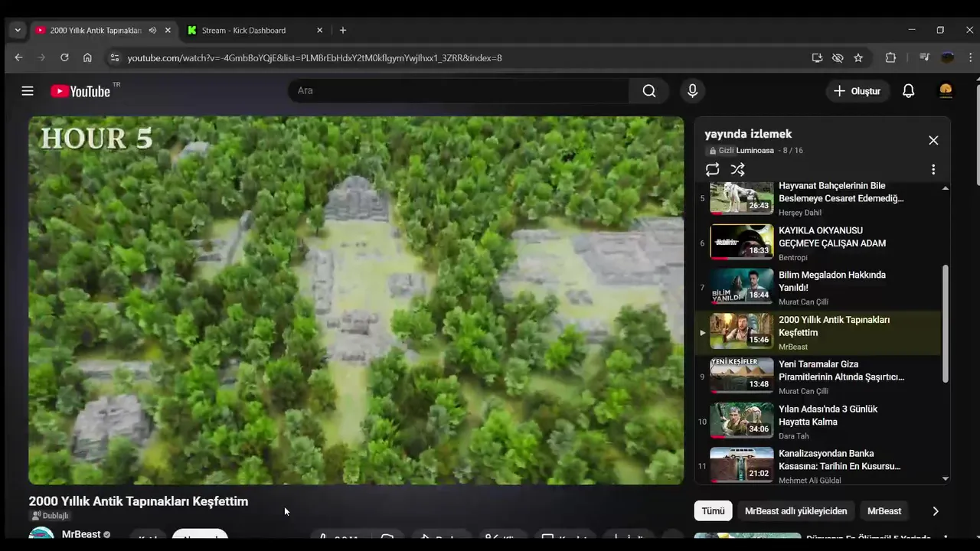
Task: Click the channel name "Bentropi" in playlist
Action: (x=795, y=257)
